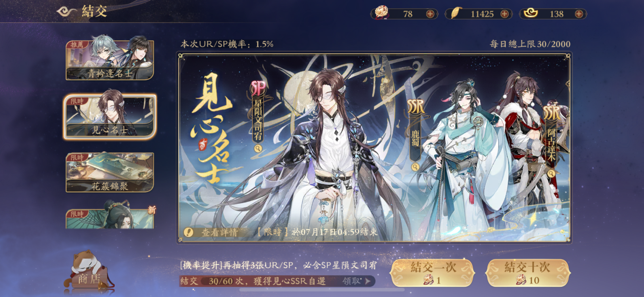Screen dimensions: 644x297
Task: Tap the back swirl icon beside 結交
Action: (67, 12)
